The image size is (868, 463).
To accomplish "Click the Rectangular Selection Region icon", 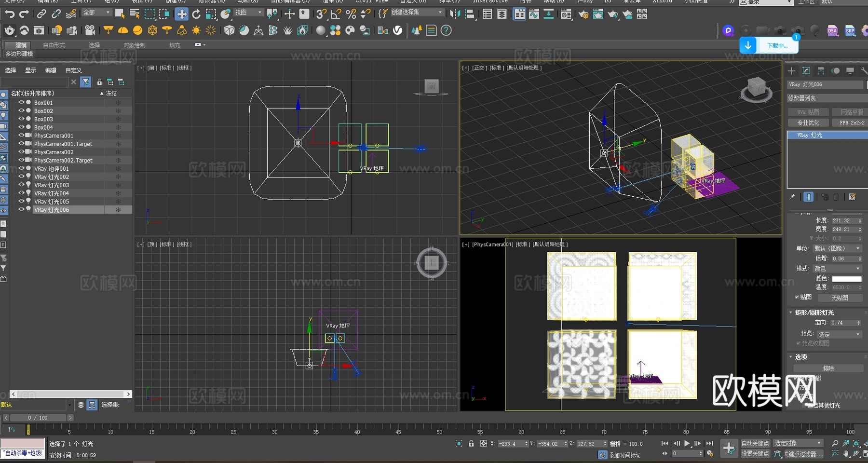I will [150, 14].
